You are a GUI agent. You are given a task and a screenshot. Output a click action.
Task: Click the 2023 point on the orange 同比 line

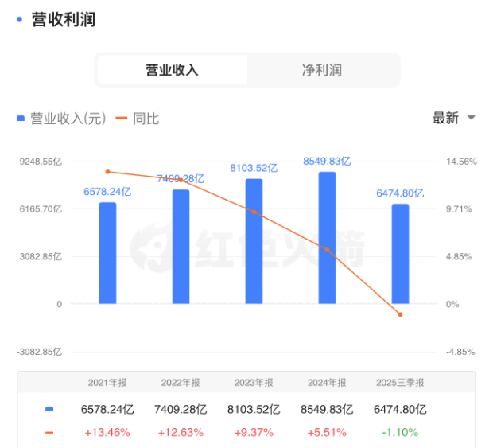pyautogui.click(x=254, y=212)
